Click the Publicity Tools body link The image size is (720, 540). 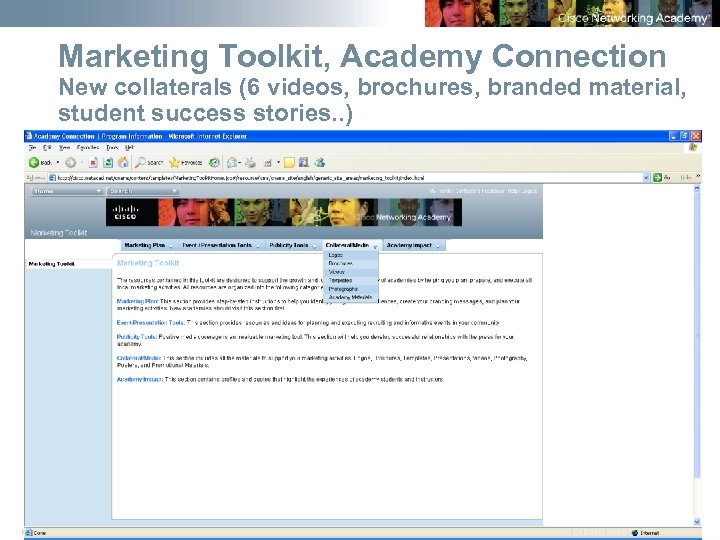point(136,337)
